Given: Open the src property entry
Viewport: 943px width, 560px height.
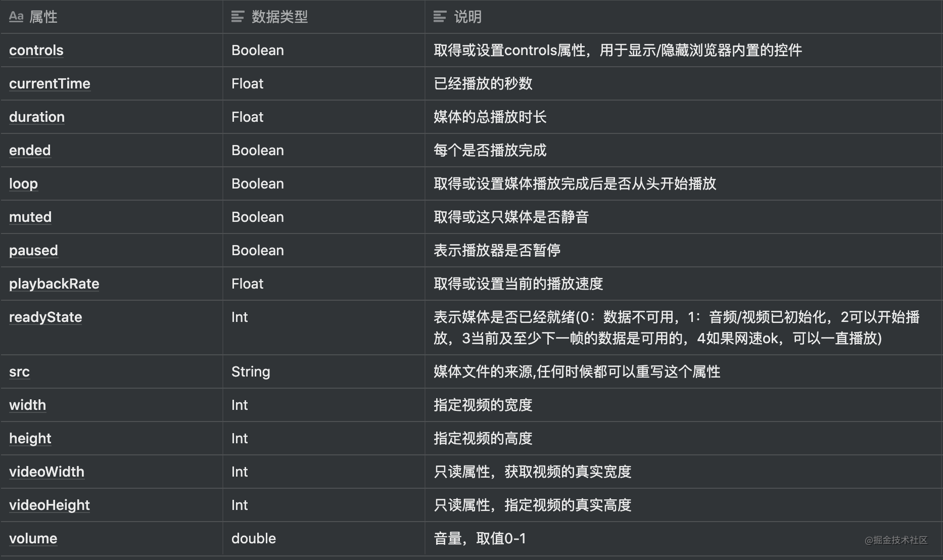Looking at the screenshot, I should 19,371.
